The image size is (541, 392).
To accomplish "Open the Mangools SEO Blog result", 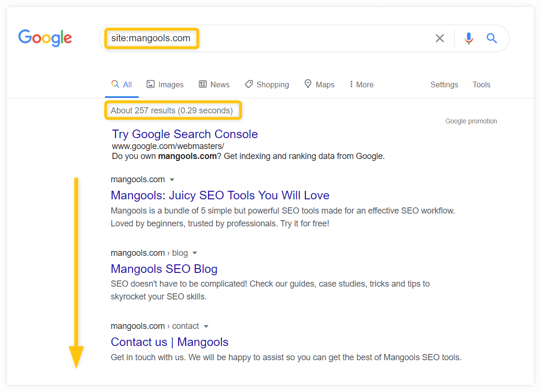I will pyautogui.click(x=164, y=269).
